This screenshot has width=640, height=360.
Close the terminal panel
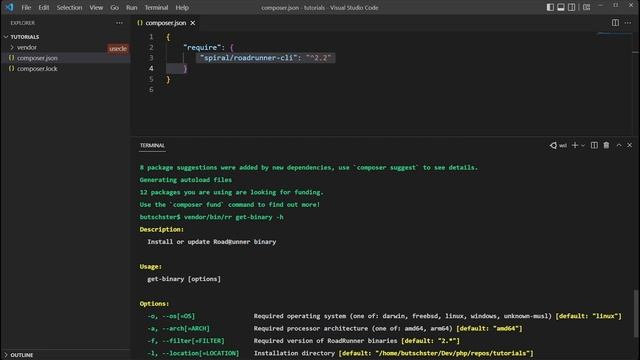[629, 145]
